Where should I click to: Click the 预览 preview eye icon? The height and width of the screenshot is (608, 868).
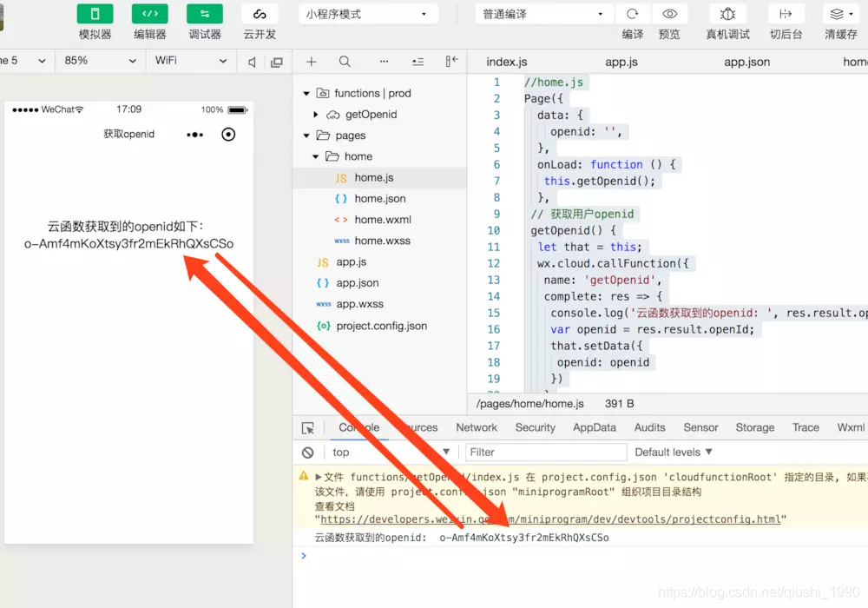pos(670,14)
